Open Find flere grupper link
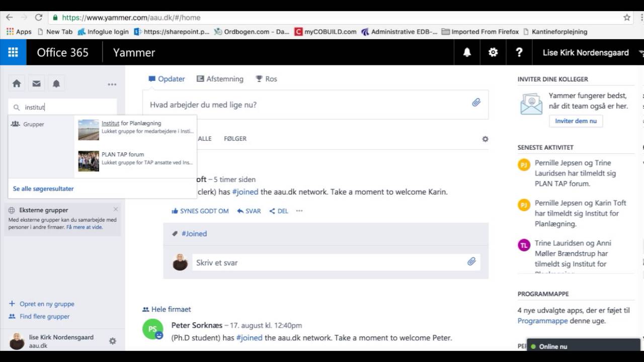This screenshot has height=362, width=644. click(39, 316)
